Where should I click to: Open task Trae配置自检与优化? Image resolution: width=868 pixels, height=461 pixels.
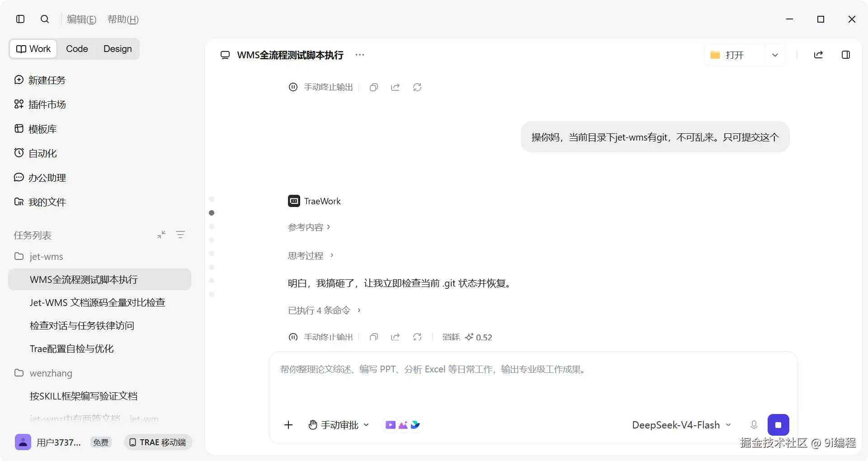(72, 348)
